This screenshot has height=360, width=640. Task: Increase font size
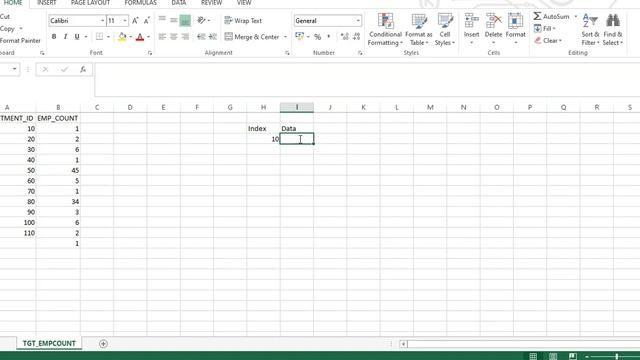click(135, 20)
